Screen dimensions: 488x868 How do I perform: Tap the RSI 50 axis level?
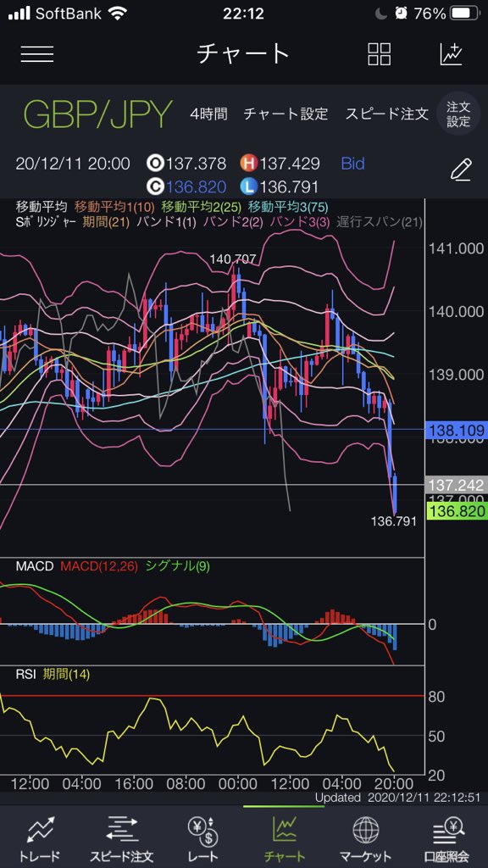point(437,737)
